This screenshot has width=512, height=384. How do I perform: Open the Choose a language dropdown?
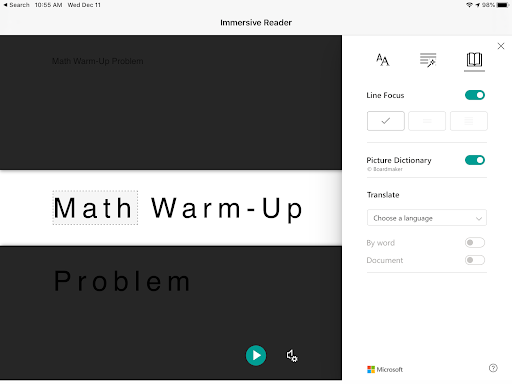(x=427, y=218)
